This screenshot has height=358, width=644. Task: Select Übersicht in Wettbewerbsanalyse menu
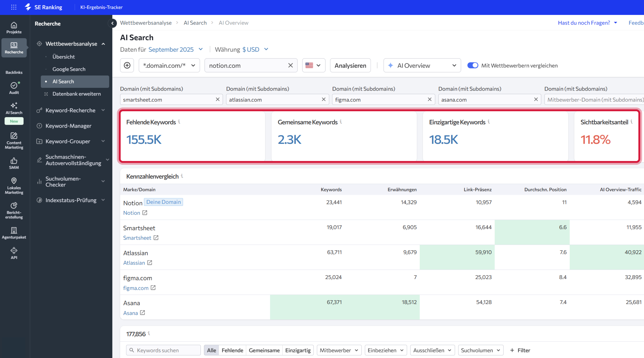coord(64,57)
